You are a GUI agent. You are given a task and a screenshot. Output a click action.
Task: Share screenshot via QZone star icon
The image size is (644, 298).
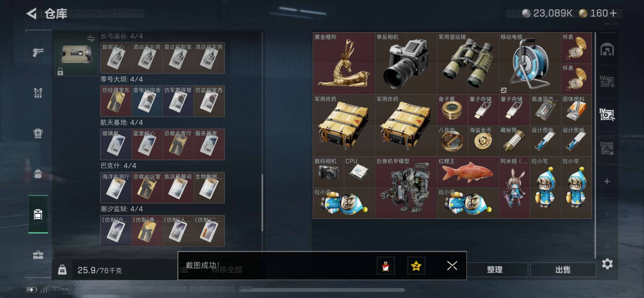coord(416,266)
